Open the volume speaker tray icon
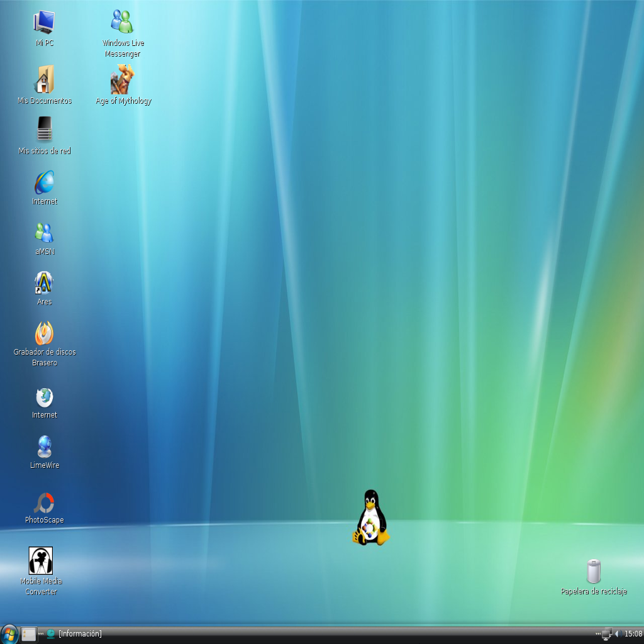The height and width of the screenshot is (644, 644). (x=618, y=634)
